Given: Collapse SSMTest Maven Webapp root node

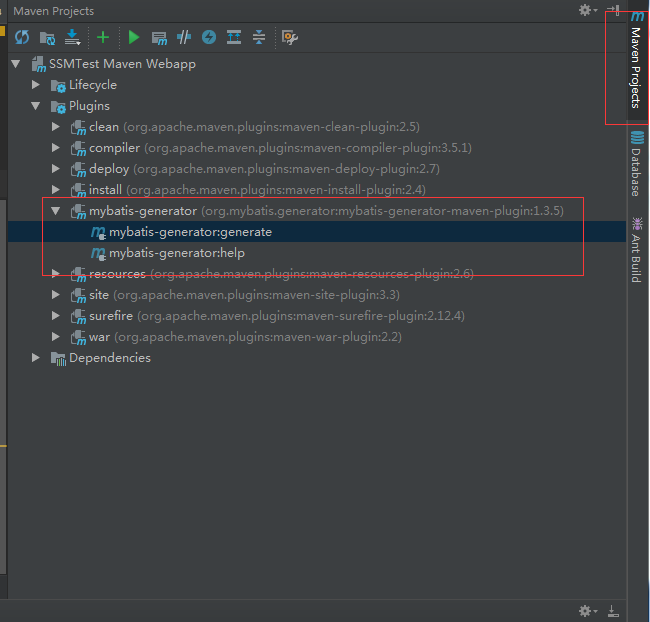Looking at the screenshot, I should (16, 64).
